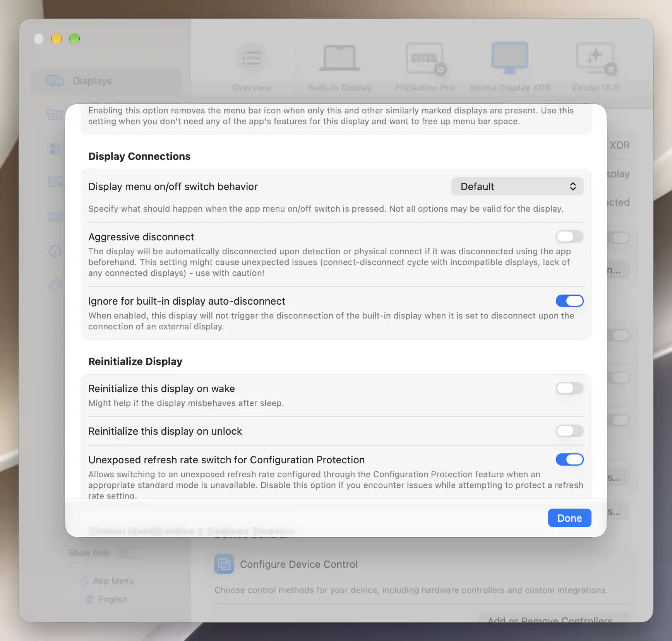
Task: Click the Display Connections heading
Action: (139, 156)
